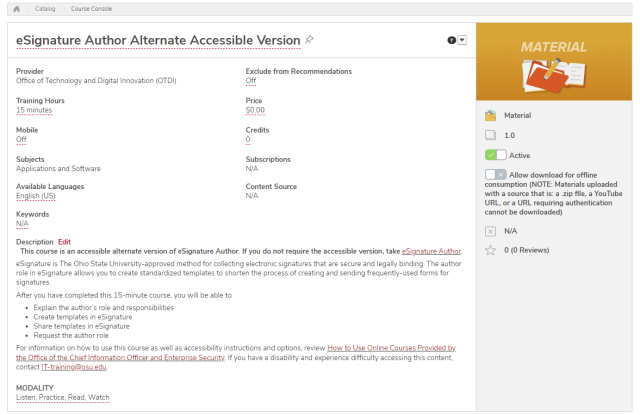Open the help question mark icon
Image resolution: width=640 pixels, height=415 pixels.
click(451, 40)
